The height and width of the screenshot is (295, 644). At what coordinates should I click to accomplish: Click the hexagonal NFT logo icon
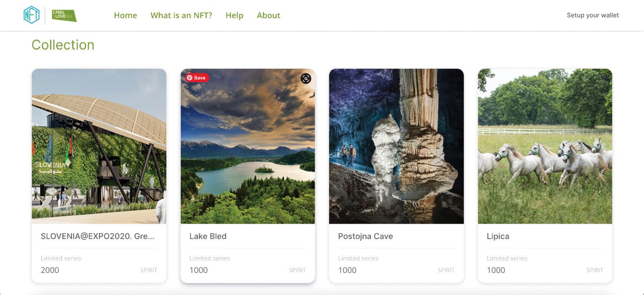click(31, 15)
